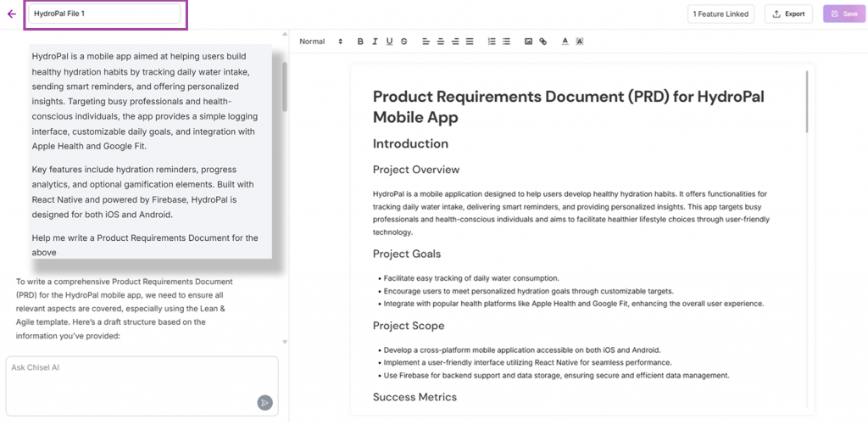This screenshot has width=868, height=425.
Task: Click the AI reply starting 'To write a comprehensive'
Action: click(x=125, y=309)
